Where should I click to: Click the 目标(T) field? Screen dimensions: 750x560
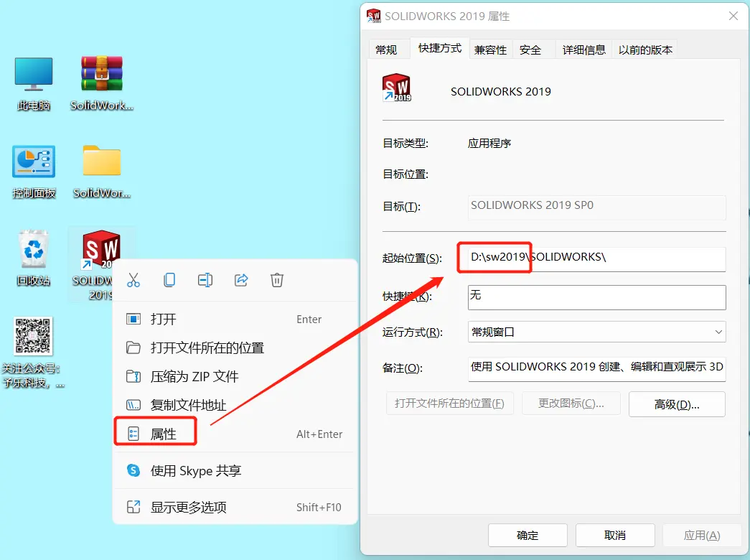596,207
